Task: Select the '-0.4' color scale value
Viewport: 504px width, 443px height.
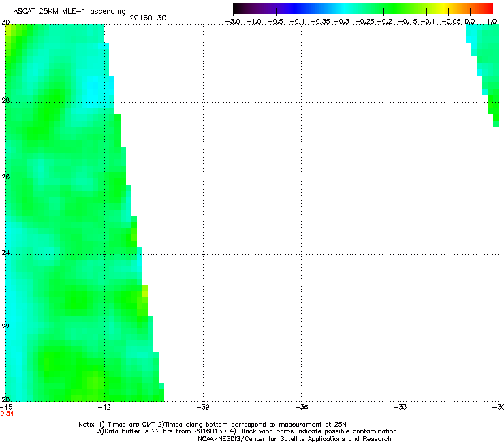Action: pos(298,22)
